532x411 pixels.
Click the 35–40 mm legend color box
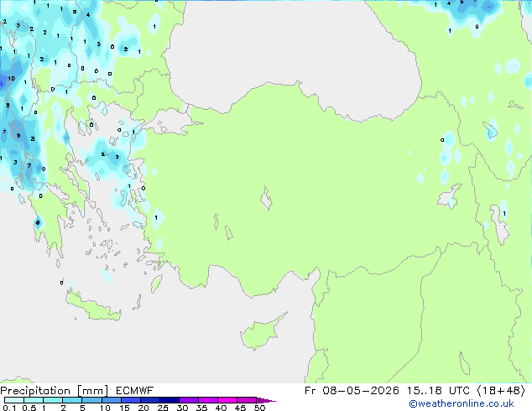(207, 400)
